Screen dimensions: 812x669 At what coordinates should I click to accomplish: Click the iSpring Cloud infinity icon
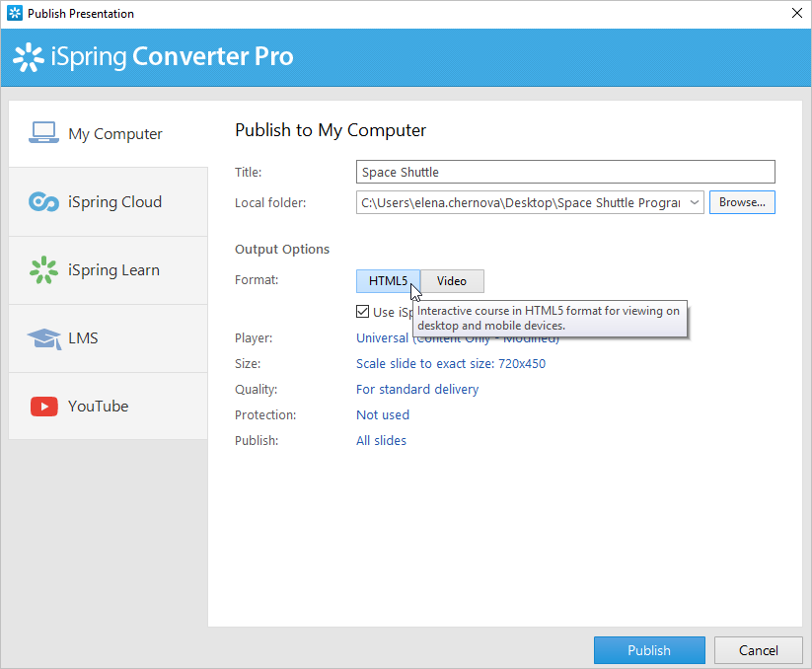pos(43,202)
